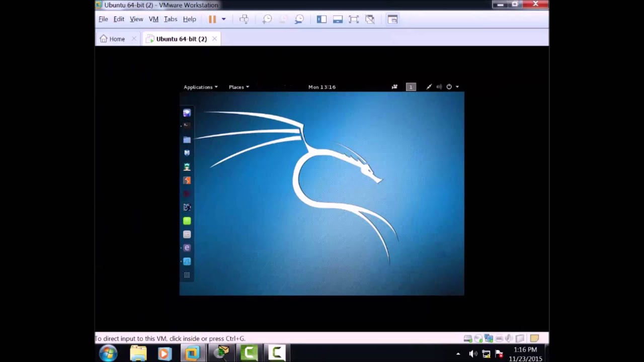Show all applications grid in Kali dock

click(x=187, y=275)
